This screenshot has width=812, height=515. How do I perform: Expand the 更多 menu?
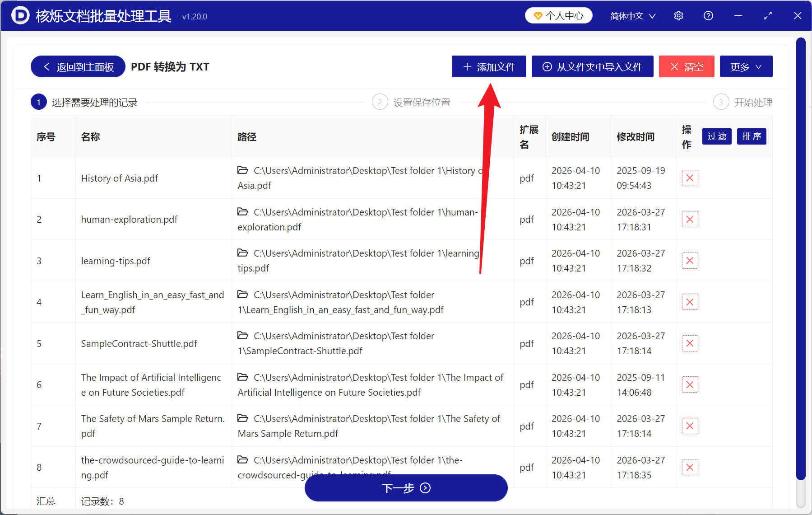coord(745,66)
